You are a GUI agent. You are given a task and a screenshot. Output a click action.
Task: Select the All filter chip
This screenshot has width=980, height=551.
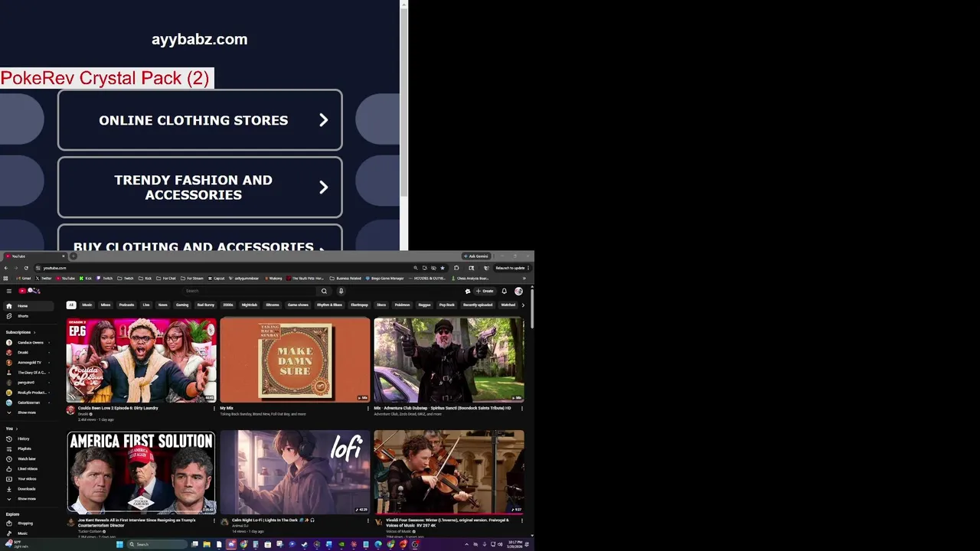coord(71,305)
